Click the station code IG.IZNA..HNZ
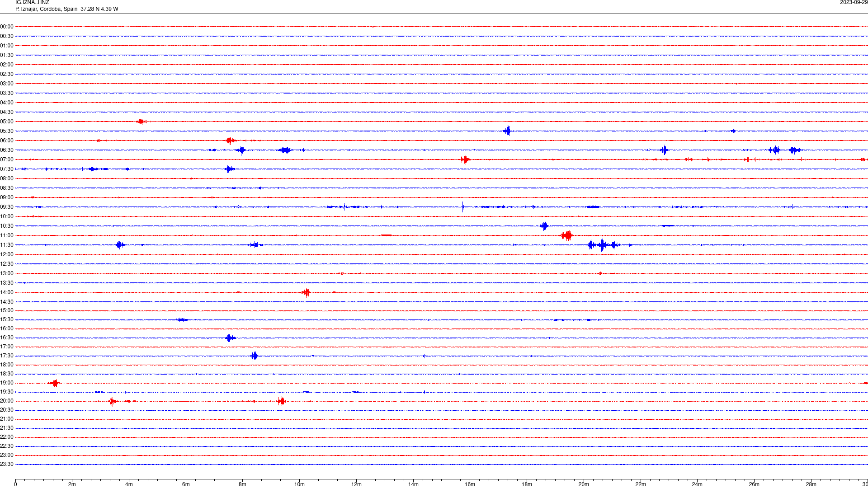Screen dimensions: 868x488 pos(32,3)
